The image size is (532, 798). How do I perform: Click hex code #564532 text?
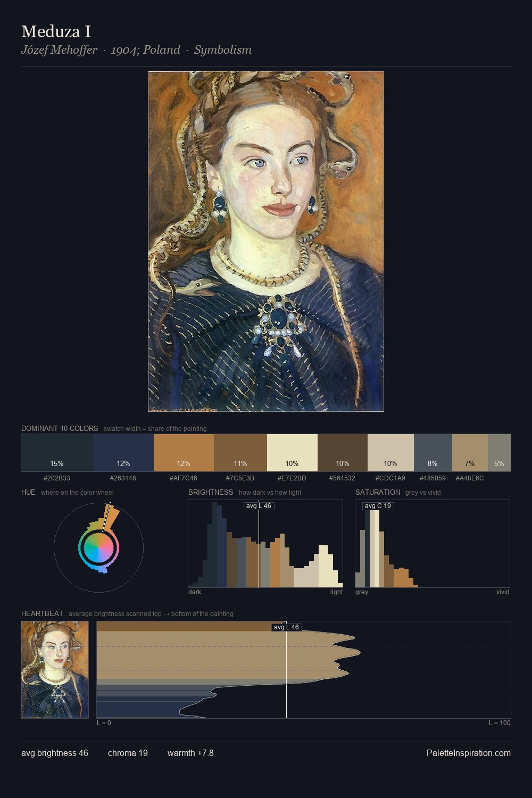[342, 478]
